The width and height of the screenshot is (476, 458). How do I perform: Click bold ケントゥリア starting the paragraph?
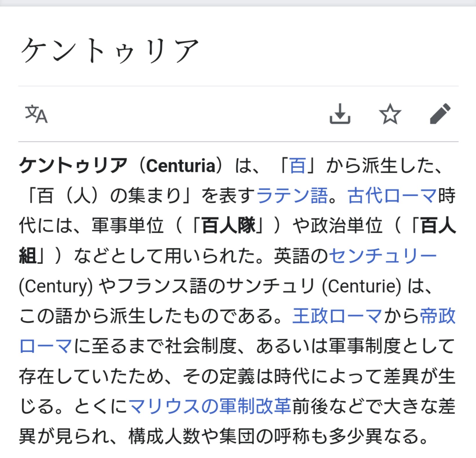(x=73, y=166)
